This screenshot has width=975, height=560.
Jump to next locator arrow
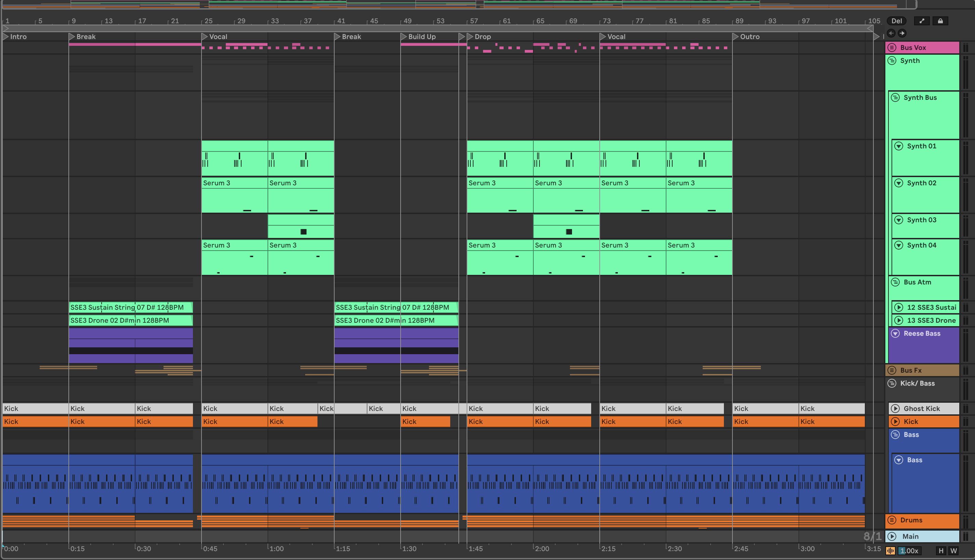(902, 33)
